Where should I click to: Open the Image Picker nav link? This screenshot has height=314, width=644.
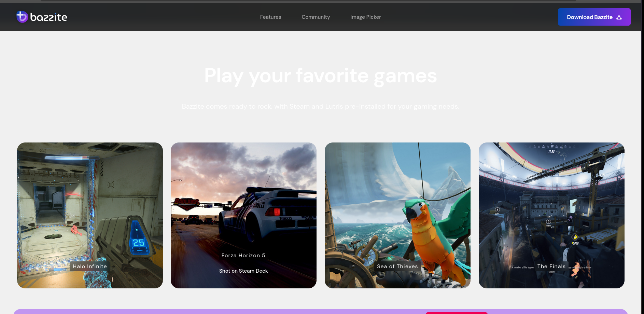[x=365, y=17]
